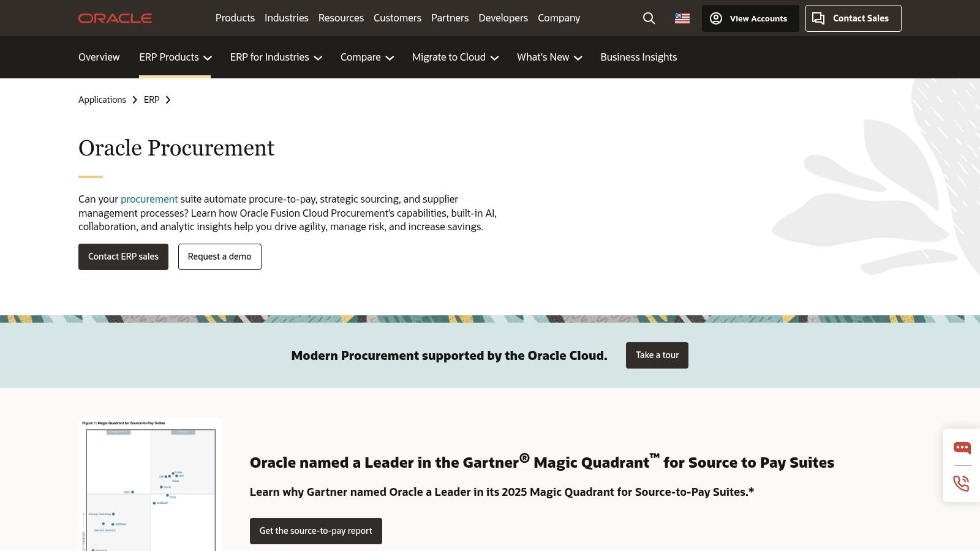The image size is (980, 551).
Task: Open the Compare dropdown
Action: tap(367, 57)
